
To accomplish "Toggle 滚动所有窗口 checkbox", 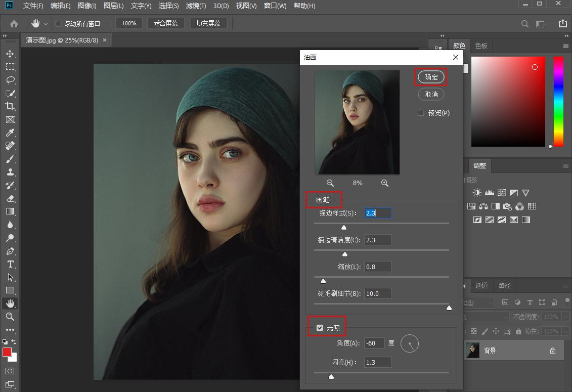I will [58, 24].
